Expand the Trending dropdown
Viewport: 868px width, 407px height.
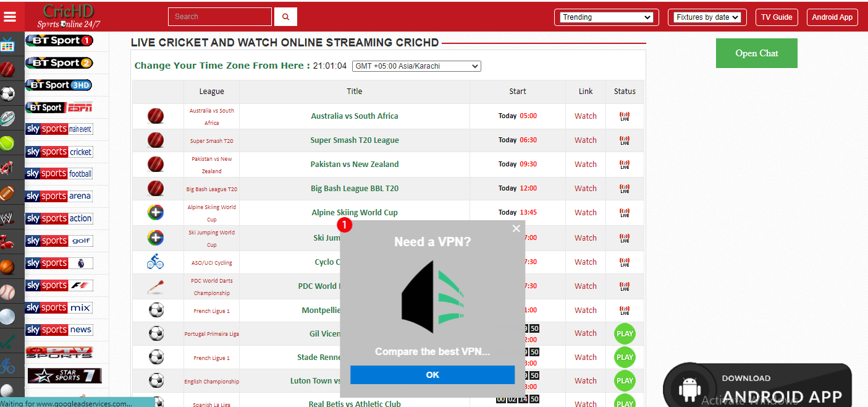(607, 17)
